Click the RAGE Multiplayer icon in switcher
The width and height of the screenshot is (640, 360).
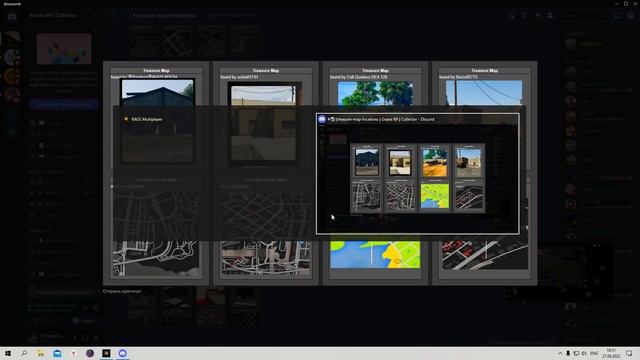point(126,119)
